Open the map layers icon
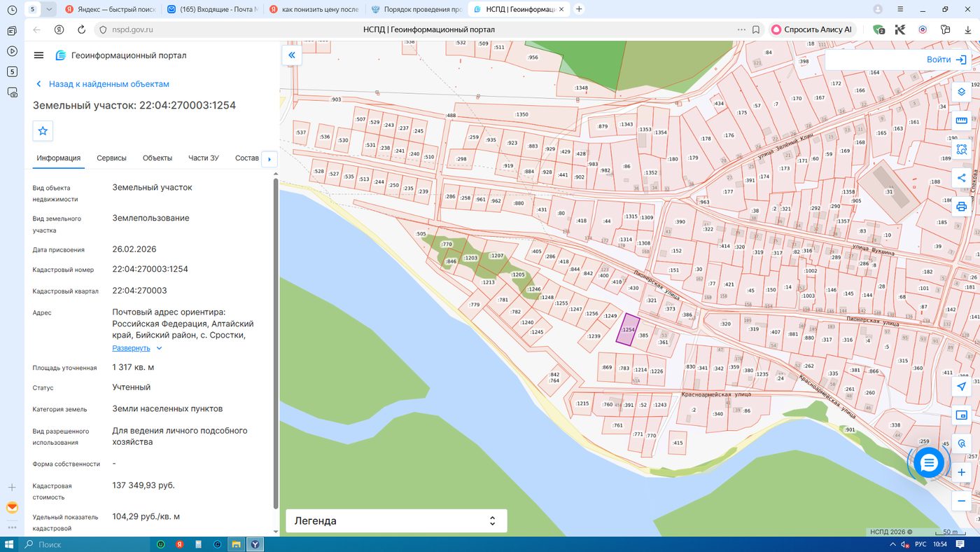Image resolution: width=980 pixels, height=552 pixels. click(961, 93)
